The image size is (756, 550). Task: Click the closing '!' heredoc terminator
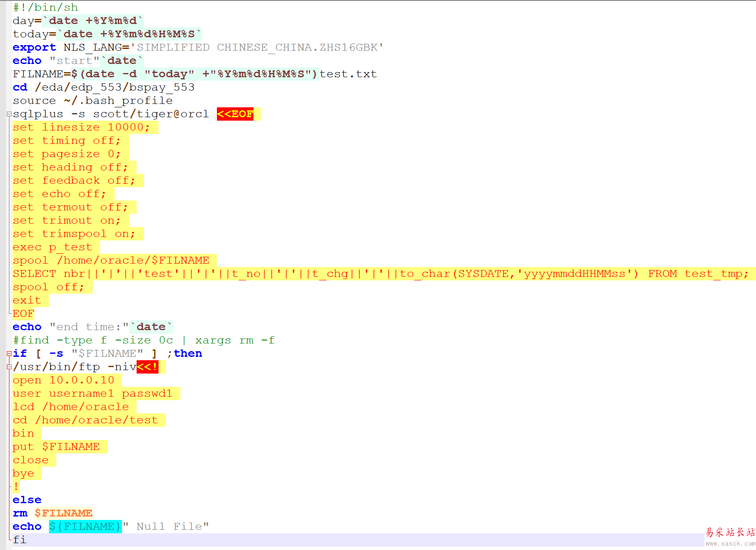pyautogui.click(x=16, y=486)
